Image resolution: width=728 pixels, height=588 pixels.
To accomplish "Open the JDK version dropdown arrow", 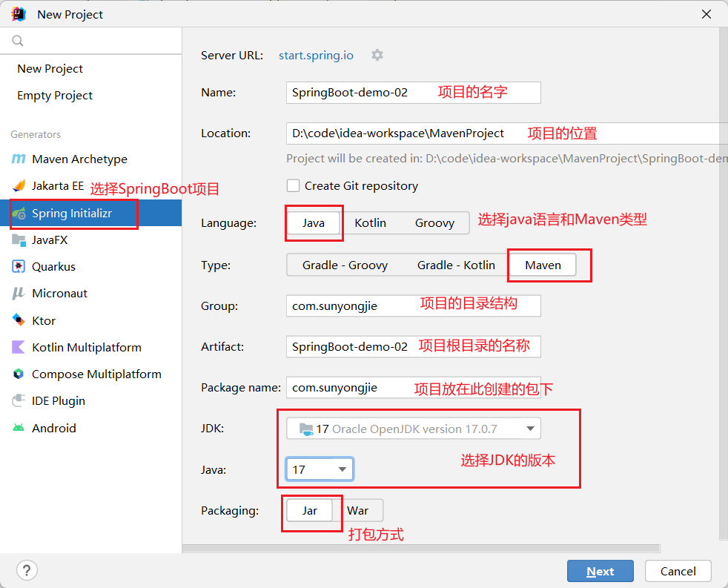I will click(x=530, y=429).
